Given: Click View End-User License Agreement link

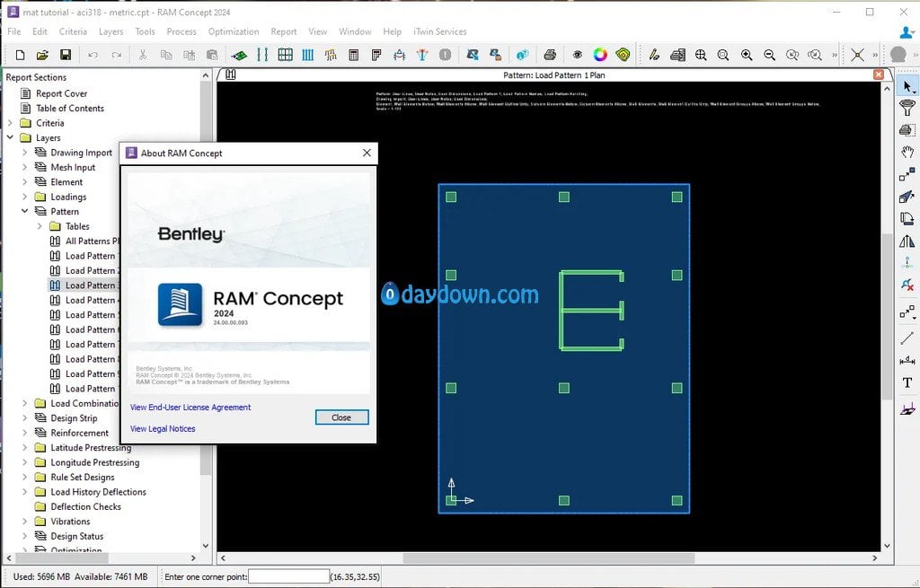Looking at the screenshot, I should pyautogui.click(x=190, y=408).
